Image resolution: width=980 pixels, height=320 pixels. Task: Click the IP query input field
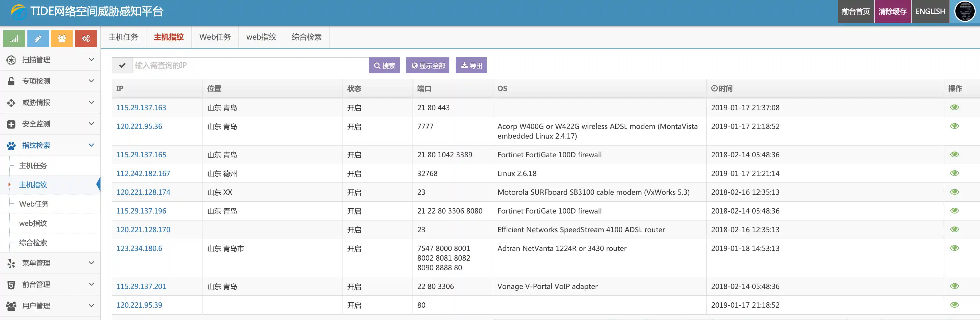coord(250,66)
